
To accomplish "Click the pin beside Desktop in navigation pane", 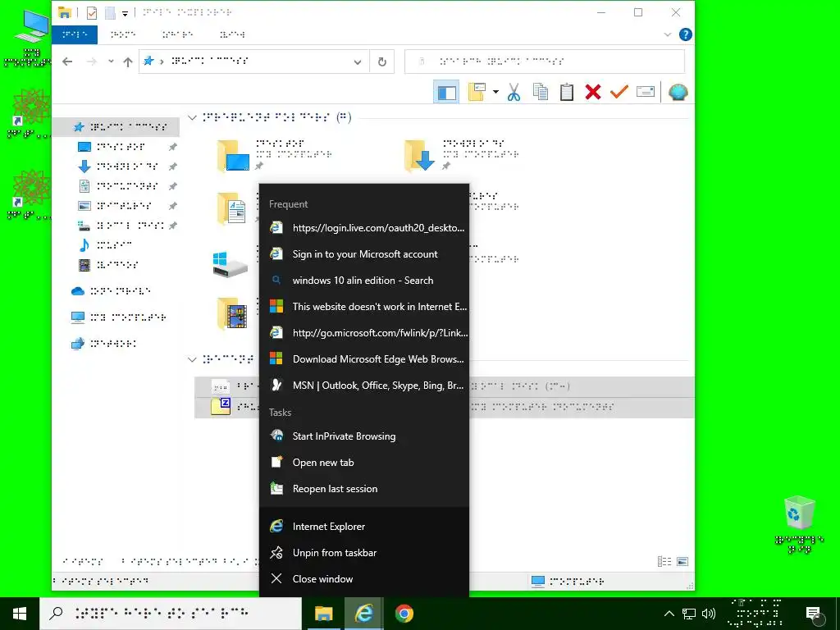I will click(173, 147).
